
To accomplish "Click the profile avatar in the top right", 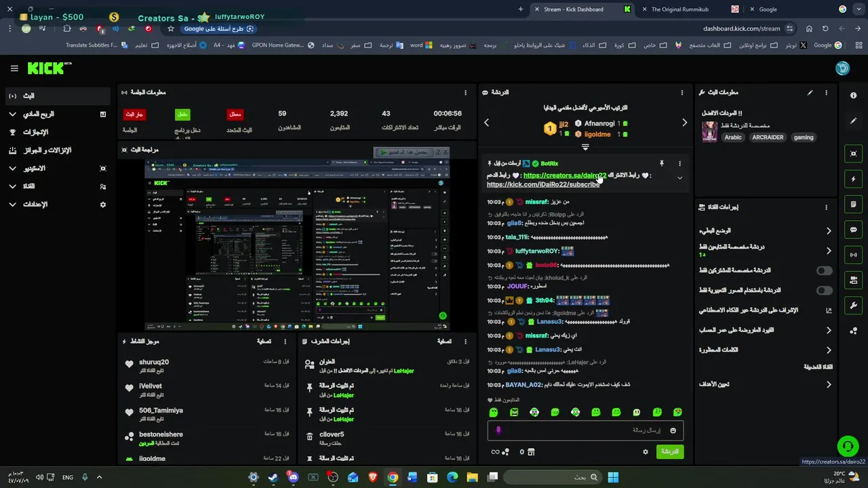I will point(843,68).
